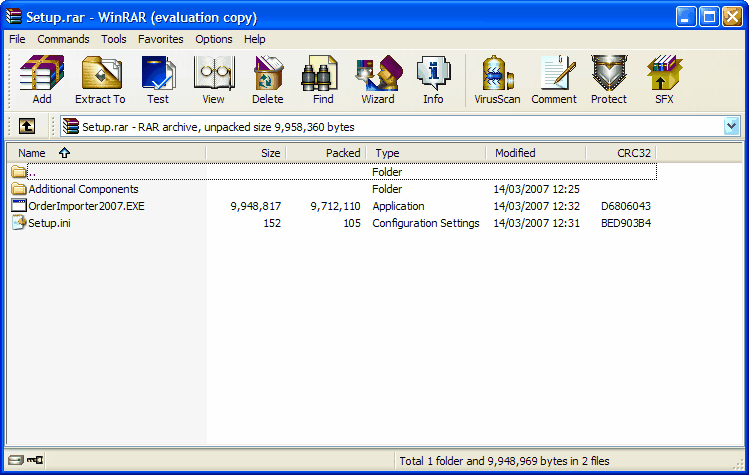
Task: Close the WinRAR window
Action: point(732,17)
